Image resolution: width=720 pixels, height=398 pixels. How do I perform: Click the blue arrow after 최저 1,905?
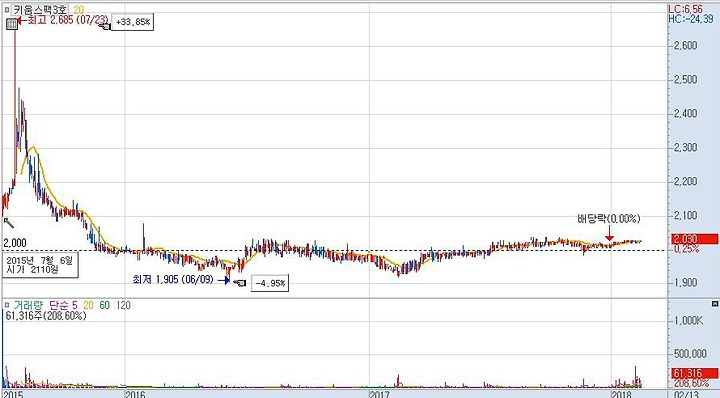224,280
